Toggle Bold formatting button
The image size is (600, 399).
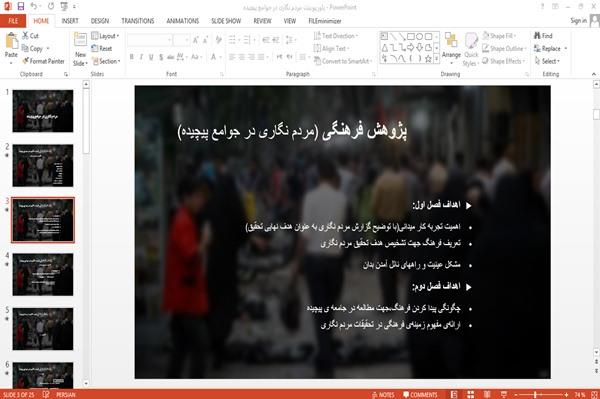(131, 57)
